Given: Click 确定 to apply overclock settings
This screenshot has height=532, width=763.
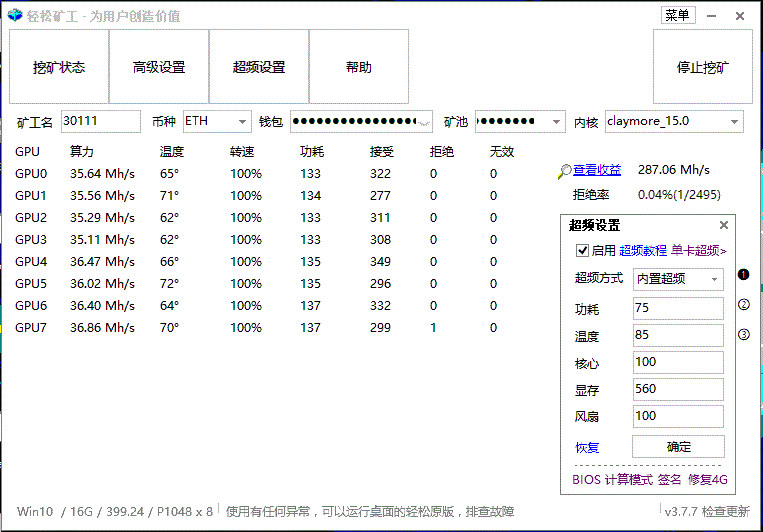Looking at the screenshot, I should tap(679, 447).
